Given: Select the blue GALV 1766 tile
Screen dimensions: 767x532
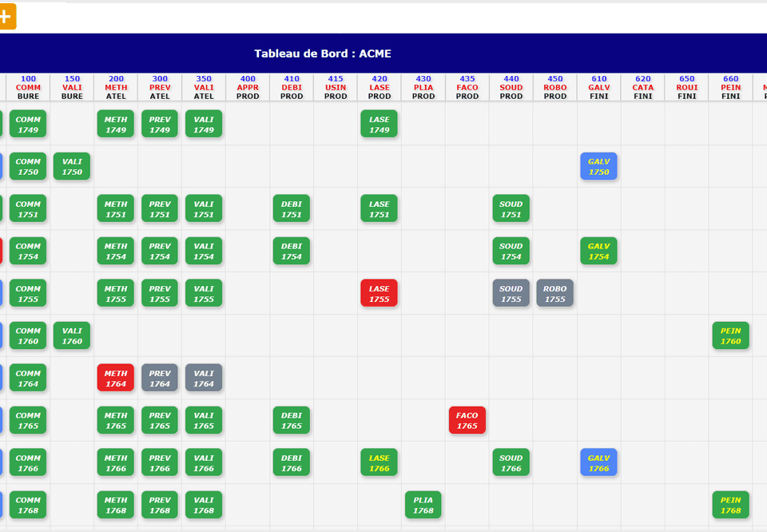Looking at the screenshot, I should click(598, 463).
